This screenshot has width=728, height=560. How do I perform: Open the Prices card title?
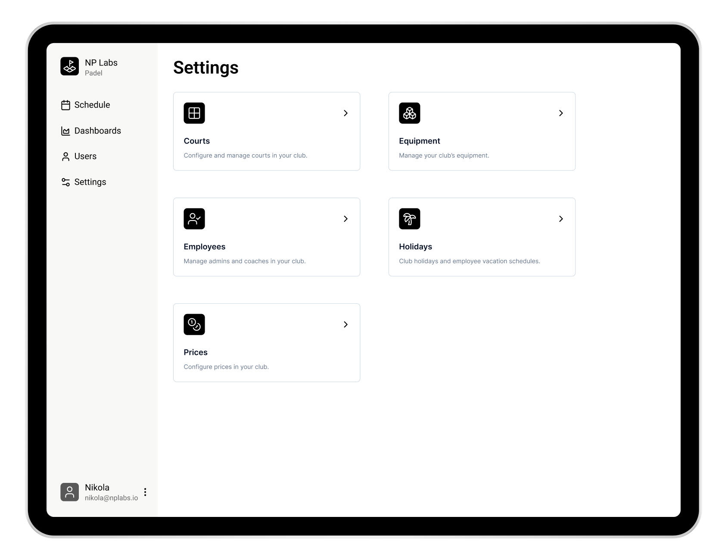point(195,352)
